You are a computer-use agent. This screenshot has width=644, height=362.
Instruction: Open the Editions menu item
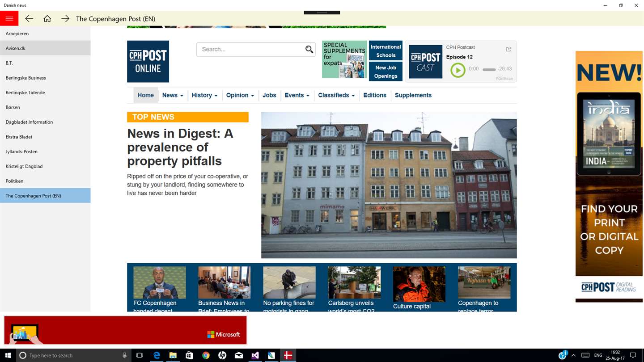click(x=375, y=95)
